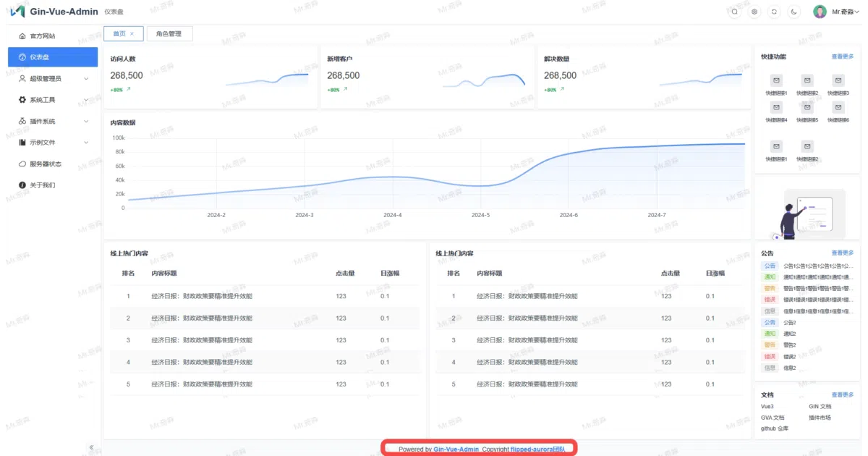Click the 访问人数 stat card title
The width and height of the screenshot is (868, 456).
(123, 59)
